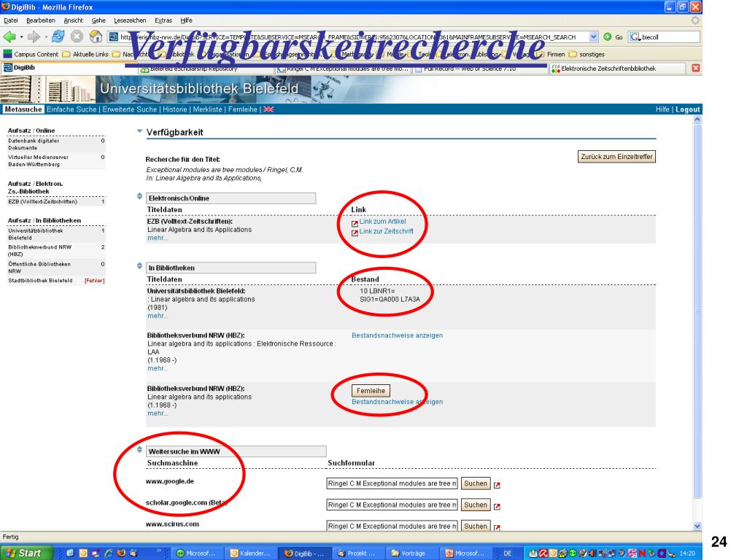This screenshot has width=747, height=560.
Task: Click Suchen for the www.google.de search
Action: pyautogui.click(x=476, y=484)
